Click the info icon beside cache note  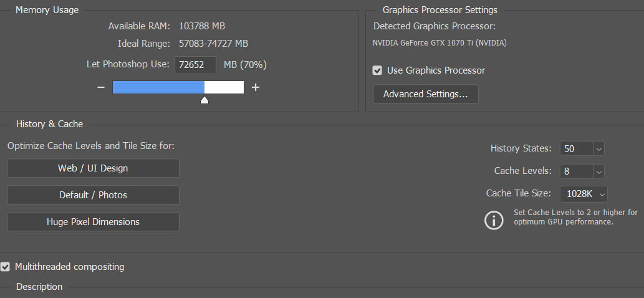[494, 220]
